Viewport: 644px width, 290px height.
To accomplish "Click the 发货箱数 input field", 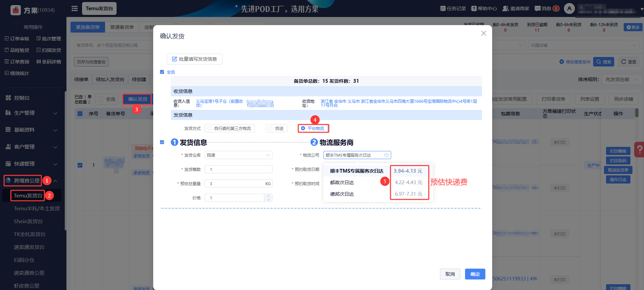I will pos(239,169).
